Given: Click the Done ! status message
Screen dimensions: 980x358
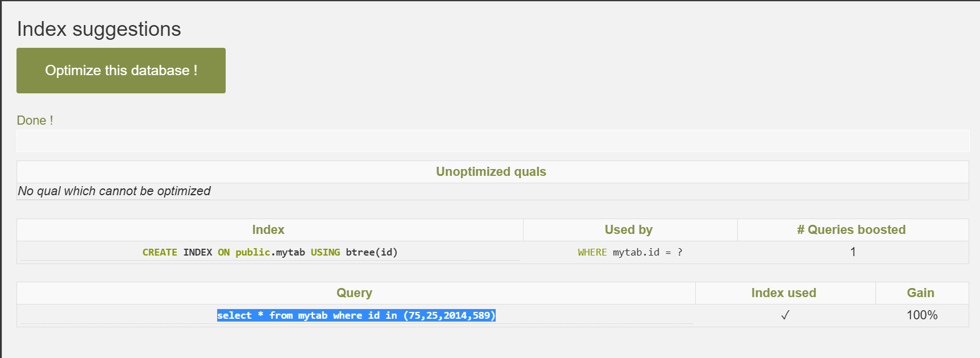Looking at the screenshot, I should coord(35,121).
